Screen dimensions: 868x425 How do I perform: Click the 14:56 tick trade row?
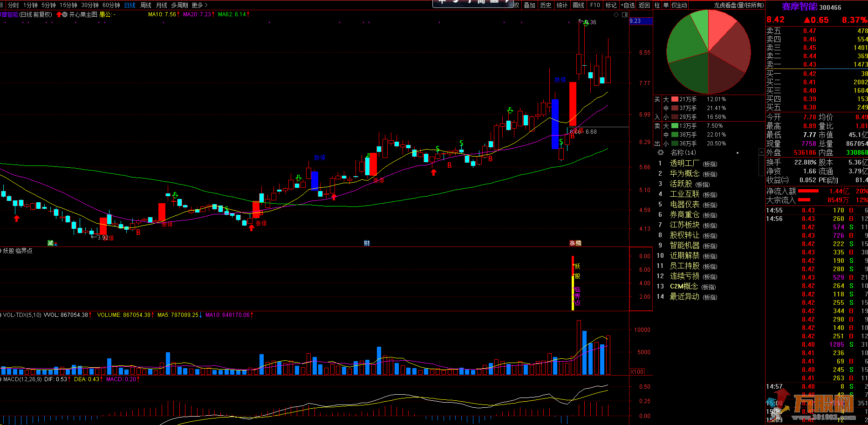tap(817, 219)
